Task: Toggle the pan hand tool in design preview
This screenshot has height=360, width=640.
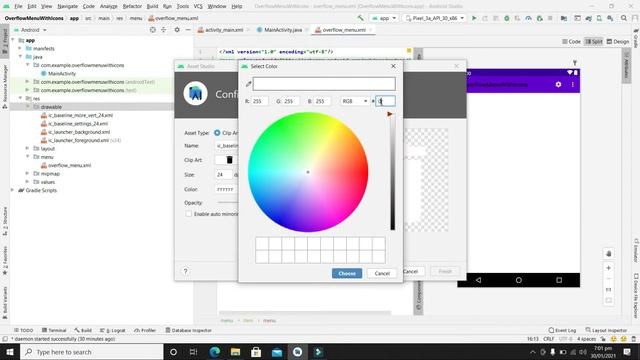Action: coord(608,253)
